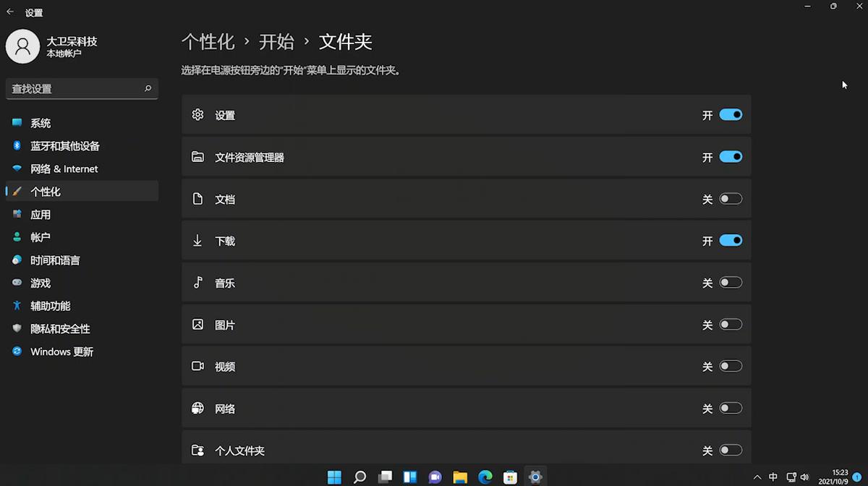Click the globe icon beside 网络
The image size is (868, 486).
point(197,408)
